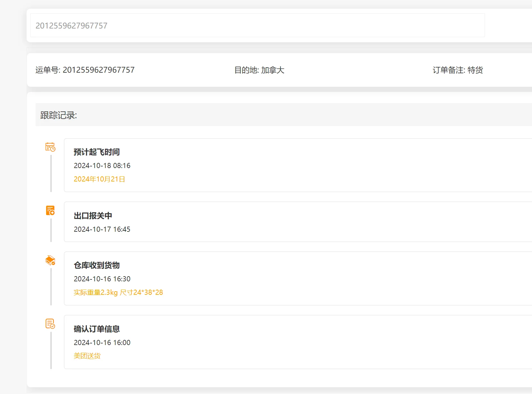Click the 跟踪记录 section header
The height and width of the screenshot is (394, 532).
click(59, 115)
